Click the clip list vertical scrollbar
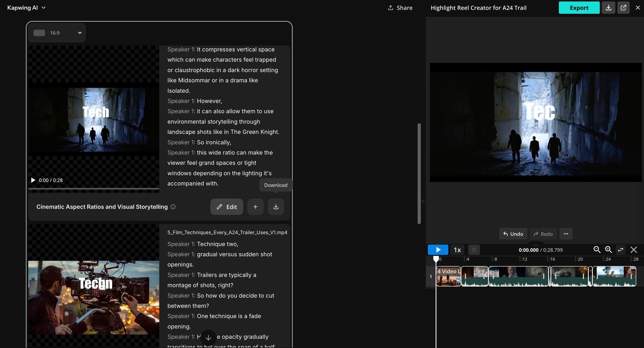 coord(419,174)
